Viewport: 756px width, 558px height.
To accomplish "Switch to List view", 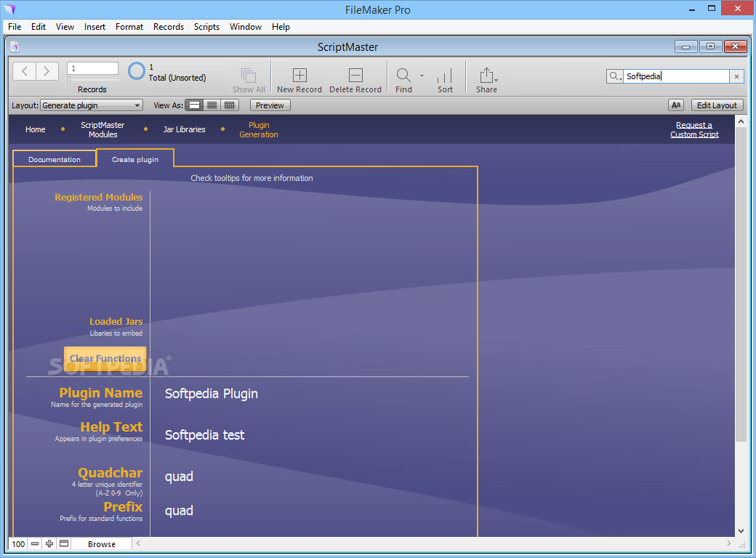I will (212, 105).
